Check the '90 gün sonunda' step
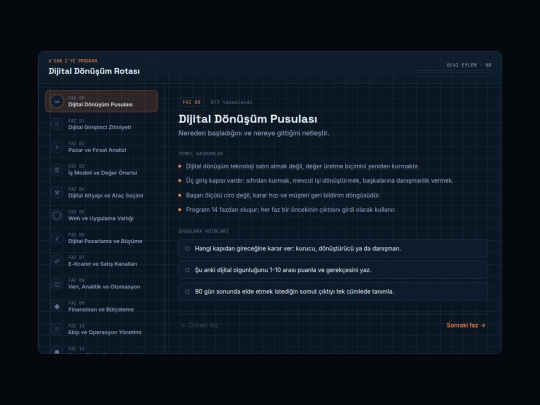The height and width of the screenshot is (405, 540). pos(333,292)
